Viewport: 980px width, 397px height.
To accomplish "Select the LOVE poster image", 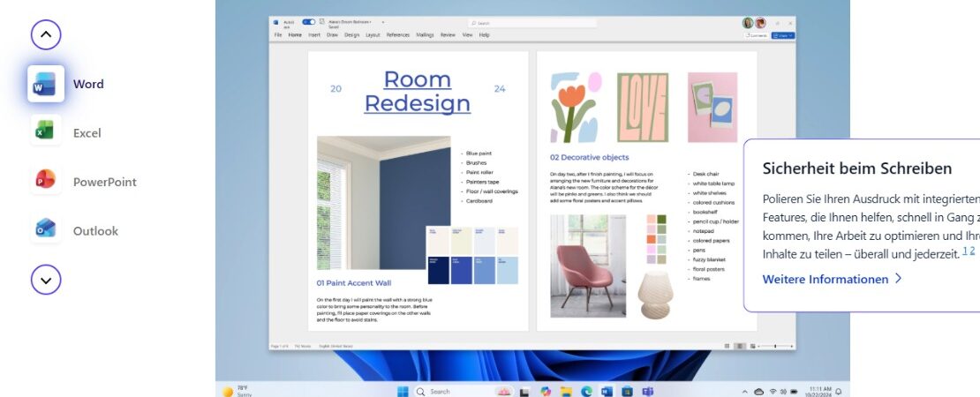I will tap(643, 108).
